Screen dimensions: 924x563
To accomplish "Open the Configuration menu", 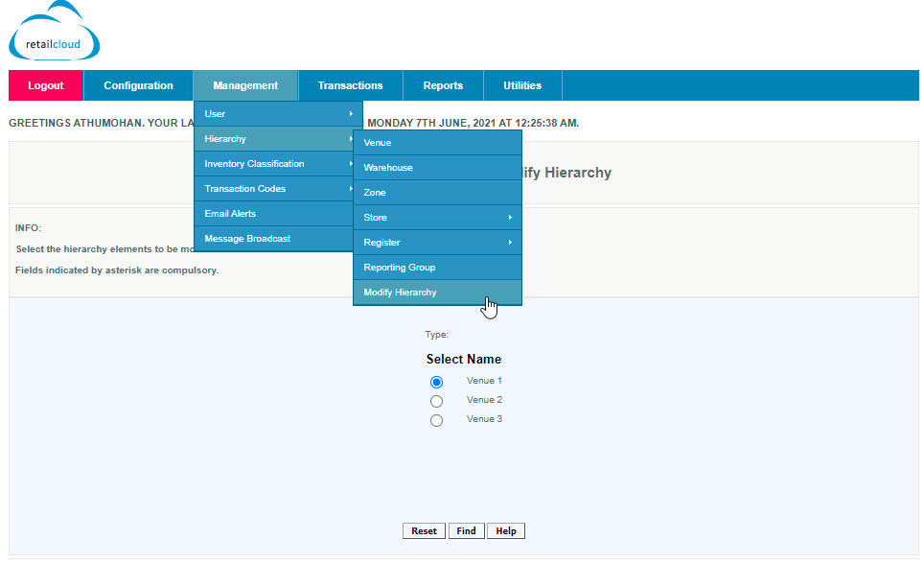I will (138, 85).
